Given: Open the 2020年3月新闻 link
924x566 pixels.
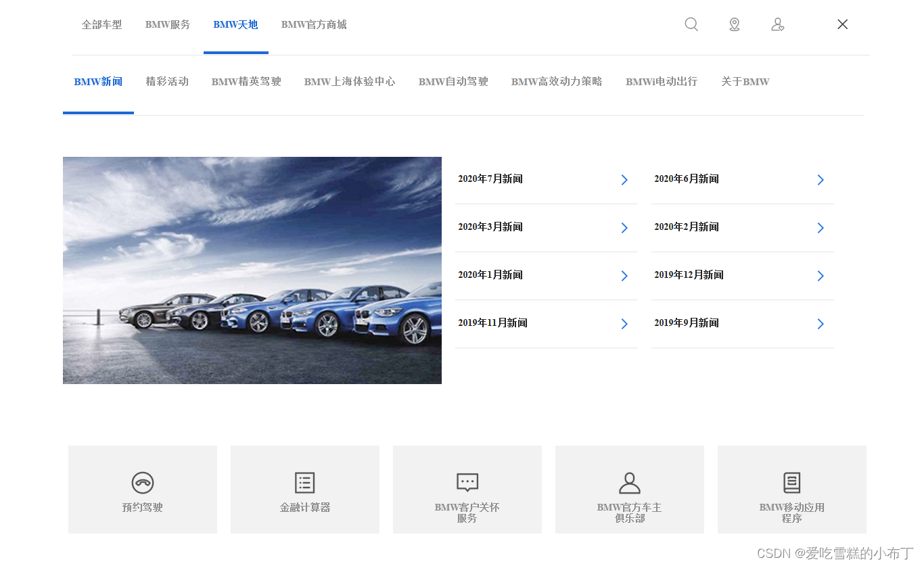Looking at the screenshot, I should [490, 227].
